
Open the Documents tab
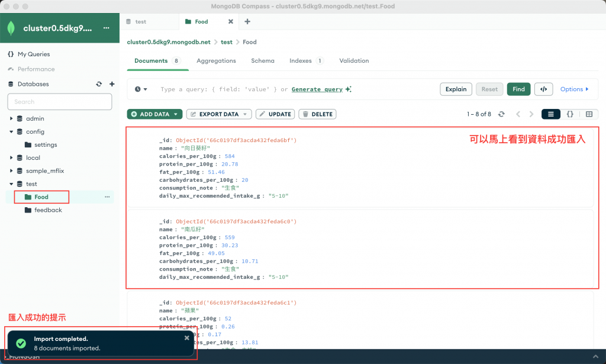156,60
